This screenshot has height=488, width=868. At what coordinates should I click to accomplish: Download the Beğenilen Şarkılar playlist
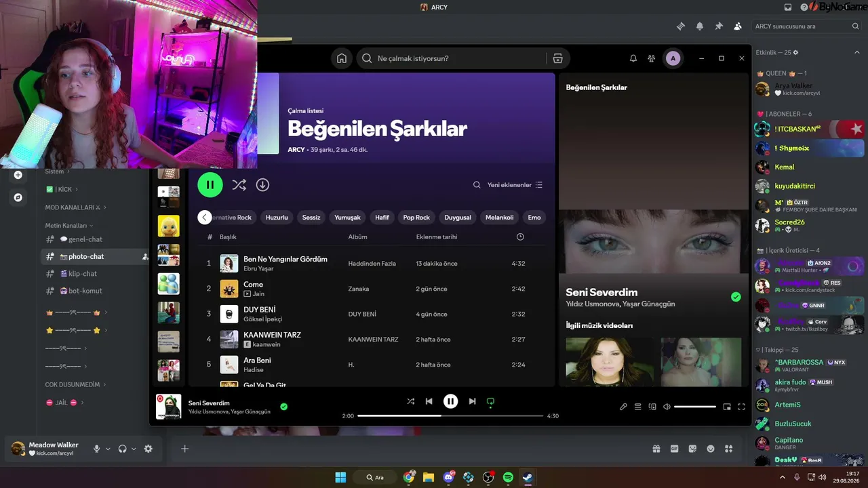click(x=262, y=184)
